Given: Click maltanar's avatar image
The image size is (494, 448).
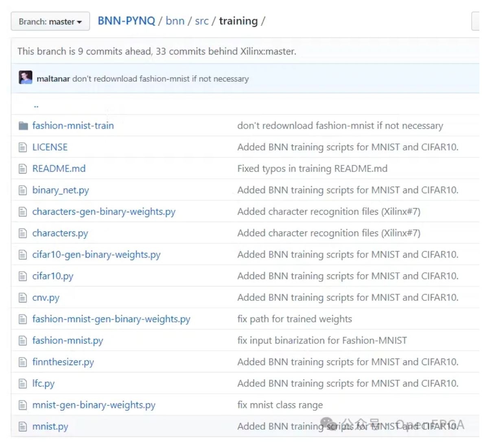Looking at the screenshot, I should [x=25, y=78].
